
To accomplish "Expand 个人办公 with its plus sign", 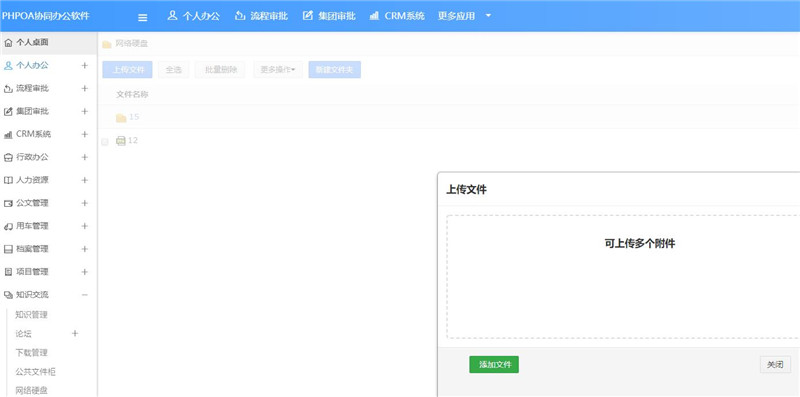I will click(85, 65).
